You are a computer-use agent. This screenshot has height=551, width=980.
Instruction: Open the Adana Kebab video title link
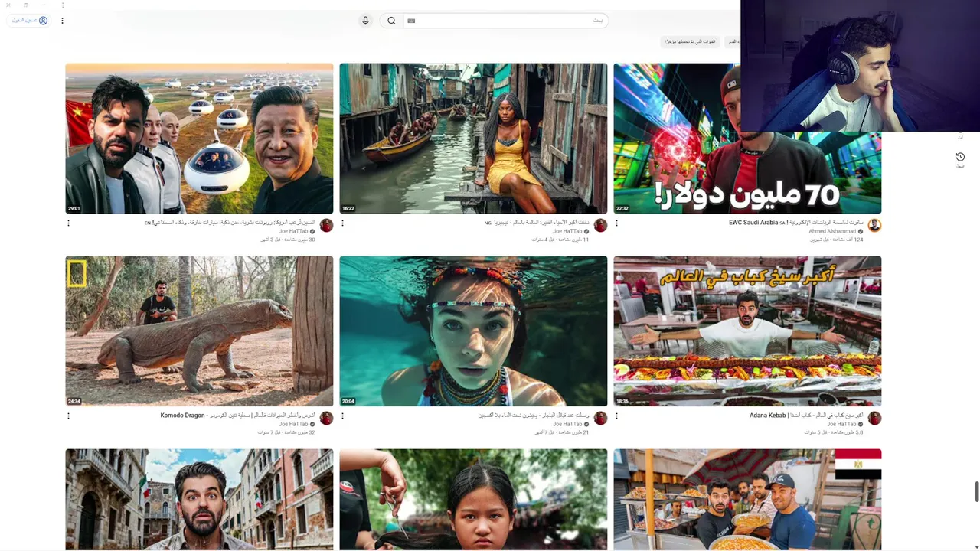[805, 416]
